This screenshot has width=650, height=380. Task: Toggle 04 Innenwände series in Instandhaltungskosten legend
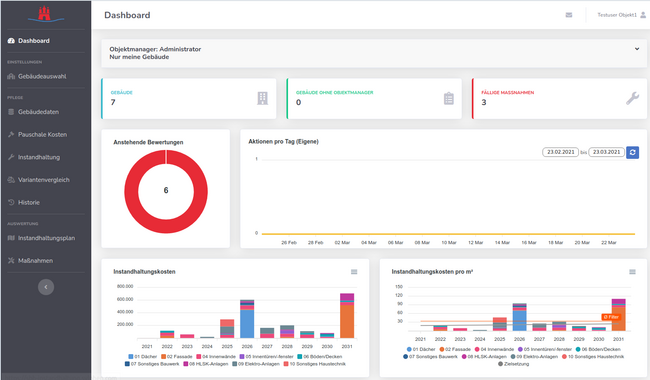[x=216, y=356]
